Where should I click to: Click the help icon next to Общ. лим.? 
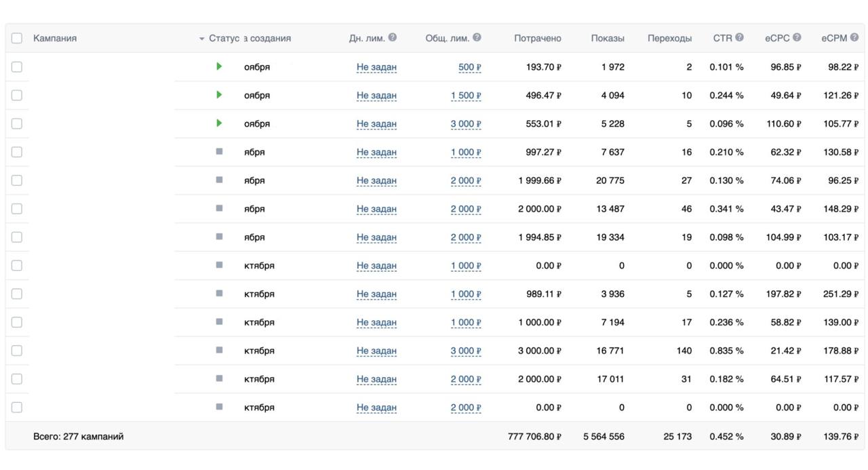(477, 38)
